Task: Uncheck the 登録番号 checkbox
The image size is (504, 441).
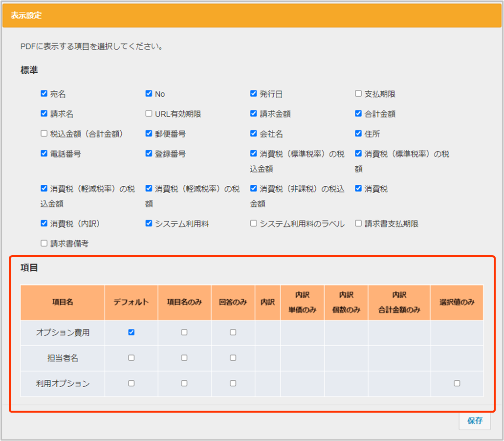Action: [x=149, y=154]
